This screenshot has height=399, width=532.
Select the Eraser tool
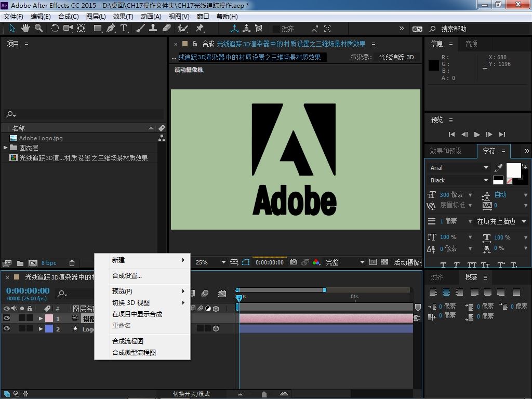167,29
